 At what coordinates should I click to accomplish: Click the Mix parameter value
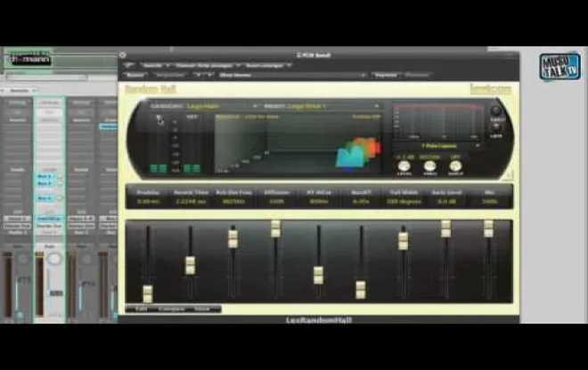click(489, 201)
